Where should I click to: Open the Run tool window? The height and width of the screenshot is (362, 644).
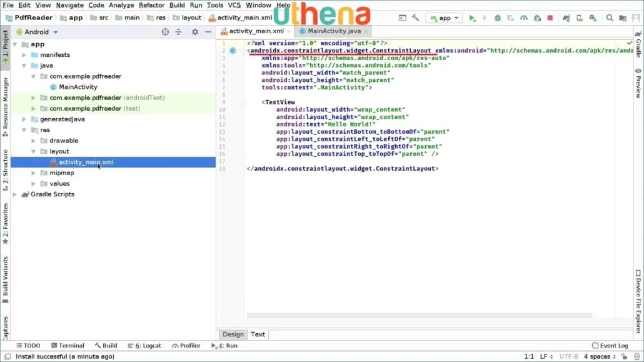coord(224,346)
